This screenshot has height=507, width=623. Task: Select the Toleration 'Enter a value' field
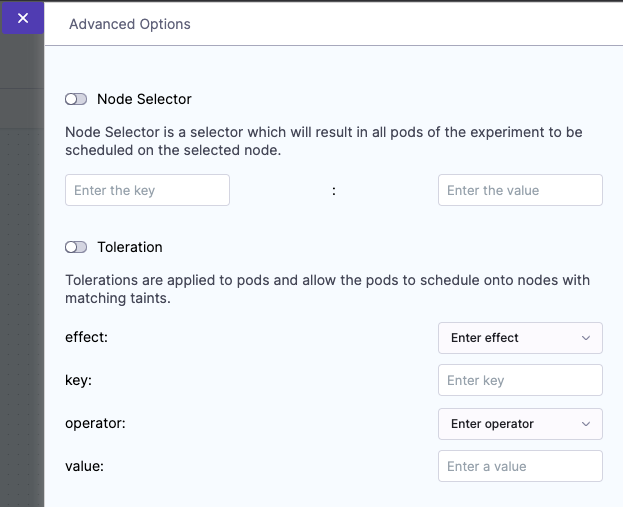(x=520, y=466)
